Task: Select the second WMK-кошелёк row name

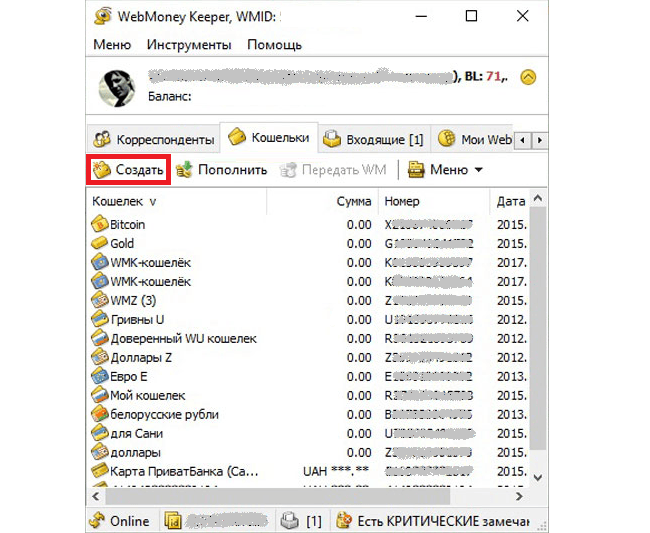Action: [x=150, y=281]
